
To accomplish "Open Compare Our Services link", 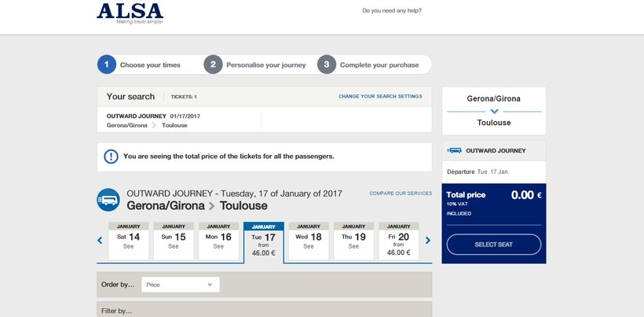I will [x=401, y=194].
